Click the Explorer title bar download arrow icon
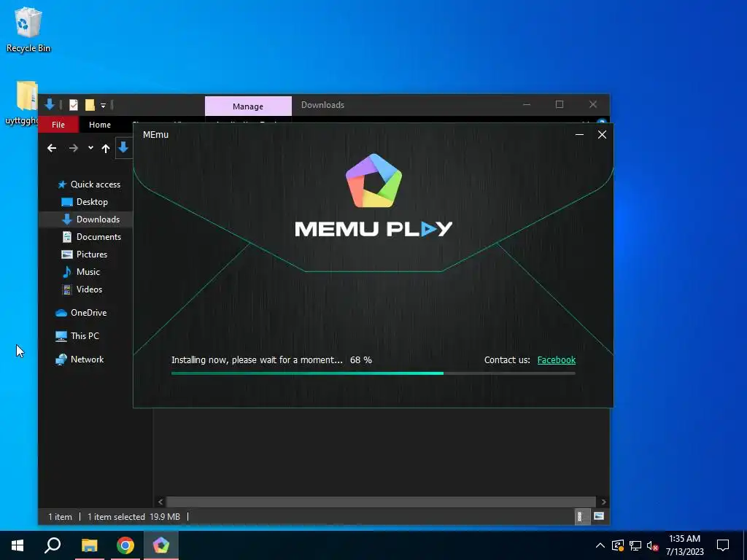 pyautogui.click(x=49, y=105)
